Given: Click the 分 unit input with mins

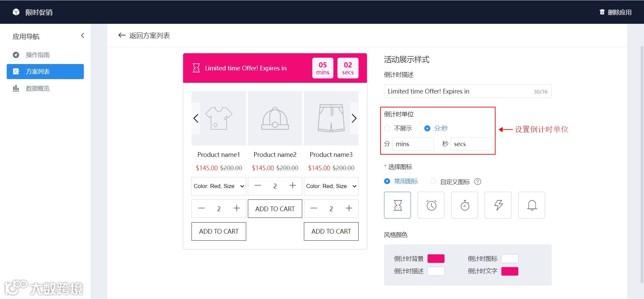Looking at the screenshot, I should pos(413,144).
